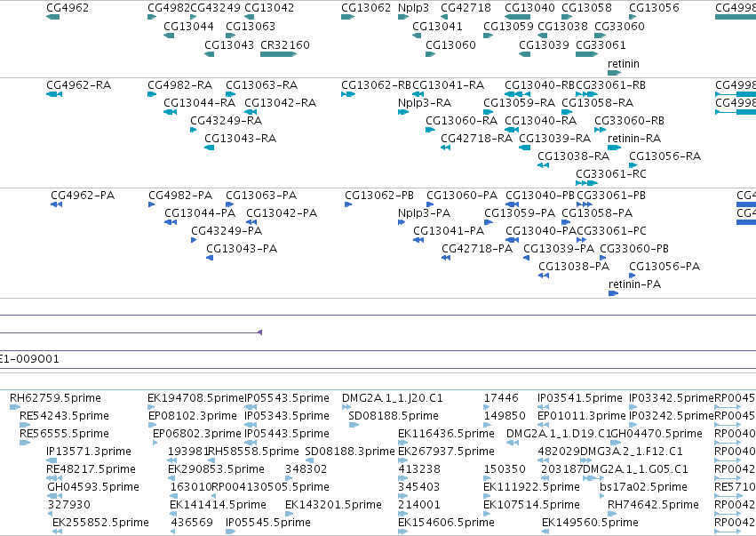
Task: Select gene CG13042 in the gene track
Action: (x=269, y=8)
